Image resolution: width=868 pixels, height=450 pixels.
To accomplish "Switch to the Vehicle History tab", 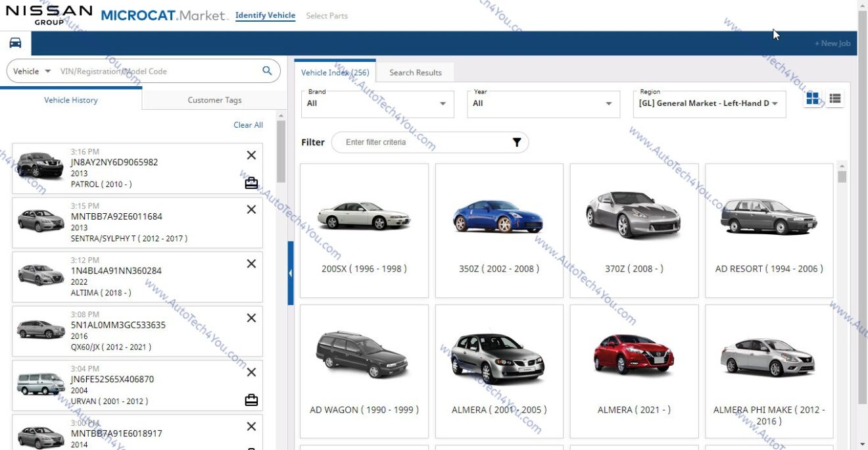I will (71, 100).
